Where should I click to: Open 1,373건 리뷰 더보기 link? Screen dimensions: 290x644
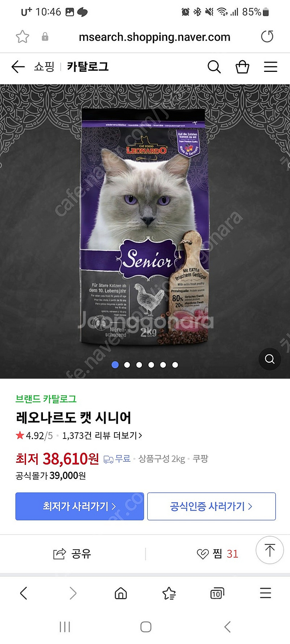[102, 436]
